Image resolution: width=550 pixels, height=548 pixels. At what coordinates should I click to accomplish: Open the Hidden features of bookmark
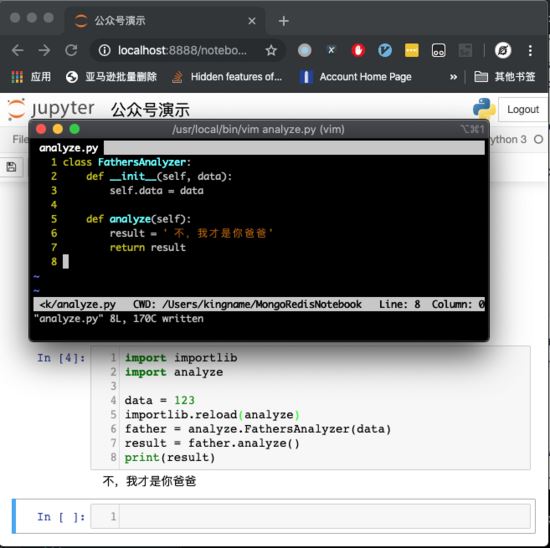(x=227, y=76)
